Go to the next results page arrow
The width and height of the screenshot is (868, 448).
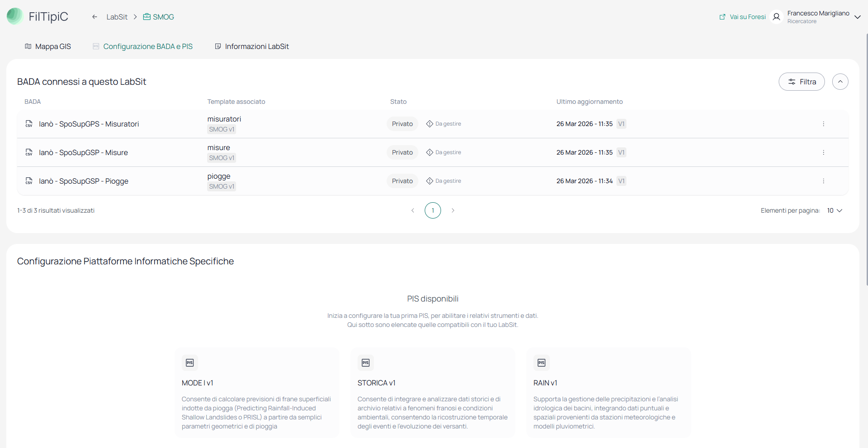coord(453,210)
